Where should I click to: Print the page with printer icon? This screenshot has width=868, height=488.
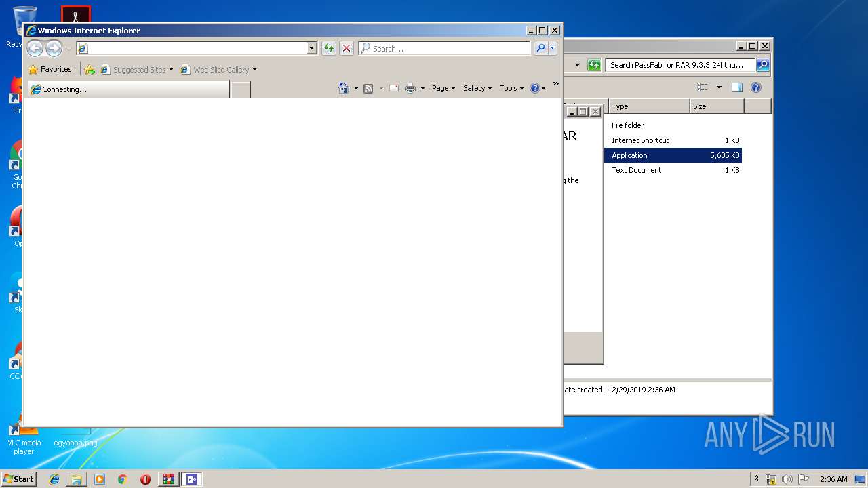[x=410, y=88]
